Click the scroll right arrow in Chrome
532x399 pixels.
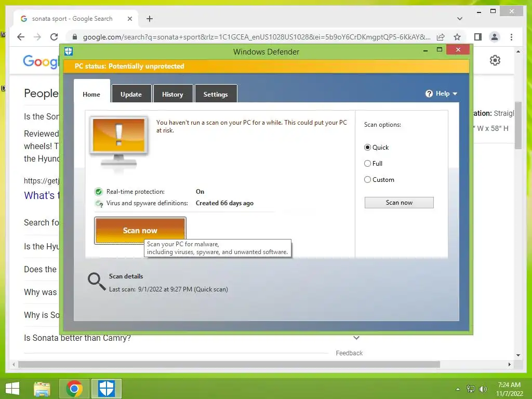[x=509, y=364]
